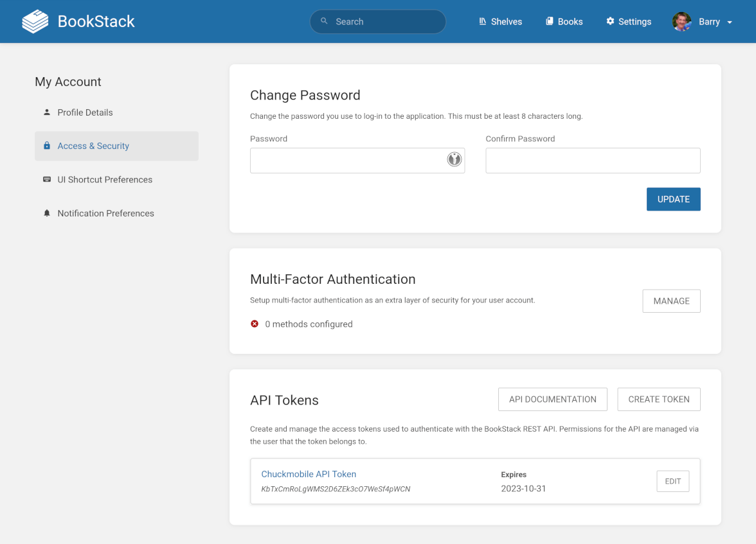Open Settings from header
The height and width of the screenshot is (544, 756).
(x=629, y=22)
